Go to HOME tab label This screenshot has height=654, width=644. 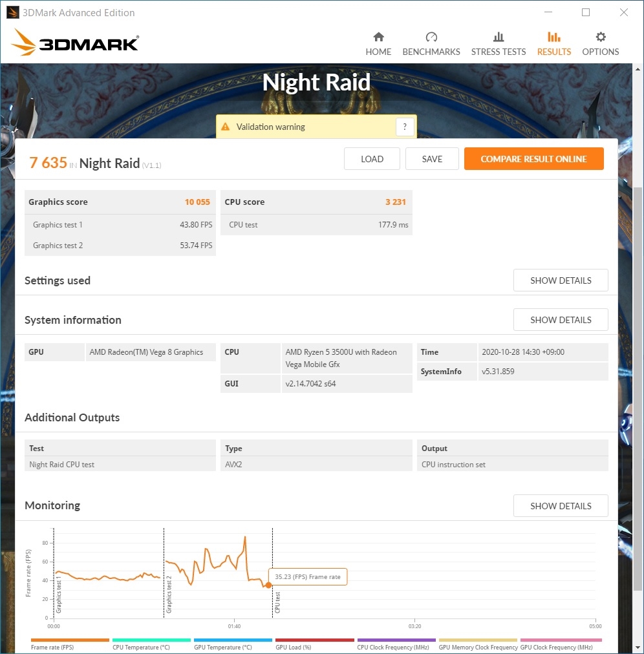tap(378, 52)
